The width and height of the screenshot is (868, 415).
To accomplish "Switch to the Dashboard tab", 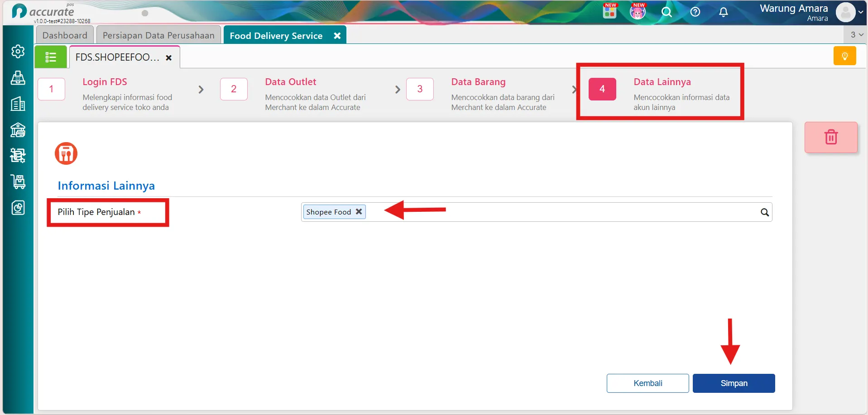I will click(65, 35).
